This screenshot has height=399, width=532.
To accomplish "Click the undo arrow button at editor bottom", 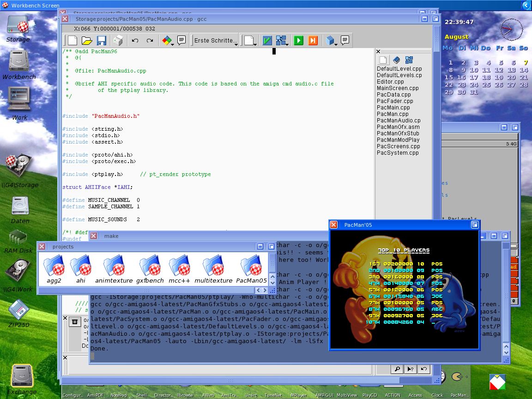I will point(424,369).
